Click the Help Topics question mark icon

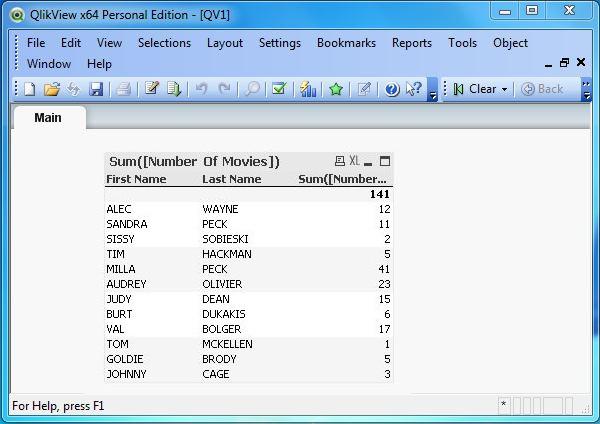click(x=392, y=90)
